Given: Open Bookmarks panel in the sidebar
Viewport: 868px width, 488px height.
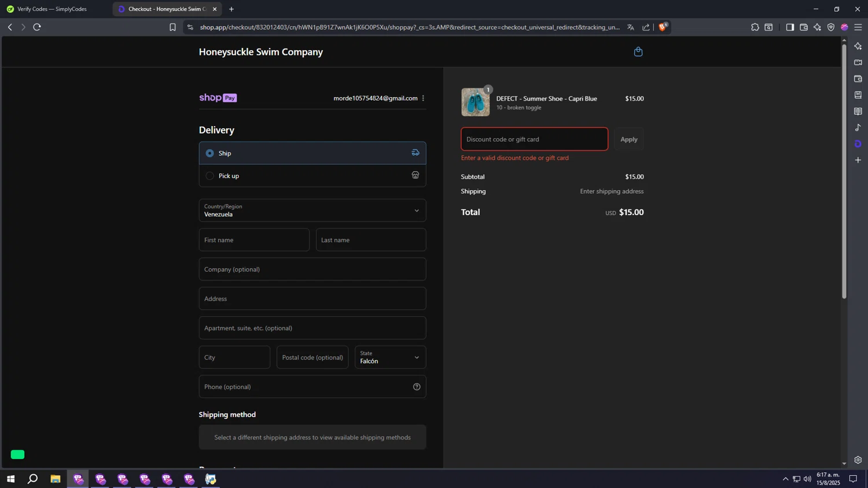Looking at the screenshot, I should click(x=858, y=95).
